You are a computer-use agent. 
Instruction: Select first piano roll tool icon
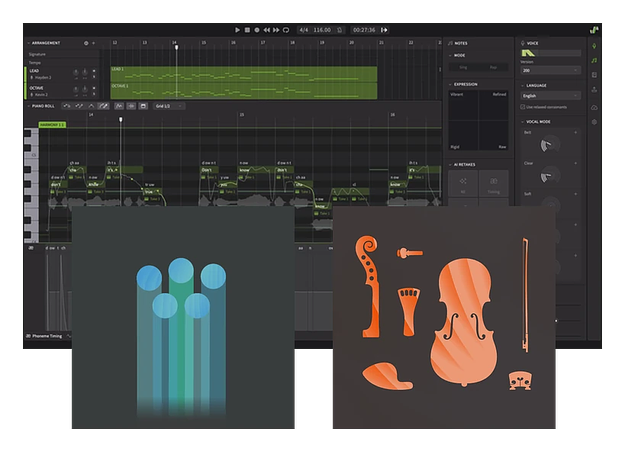pyautogui.click(x=67, y=106)
